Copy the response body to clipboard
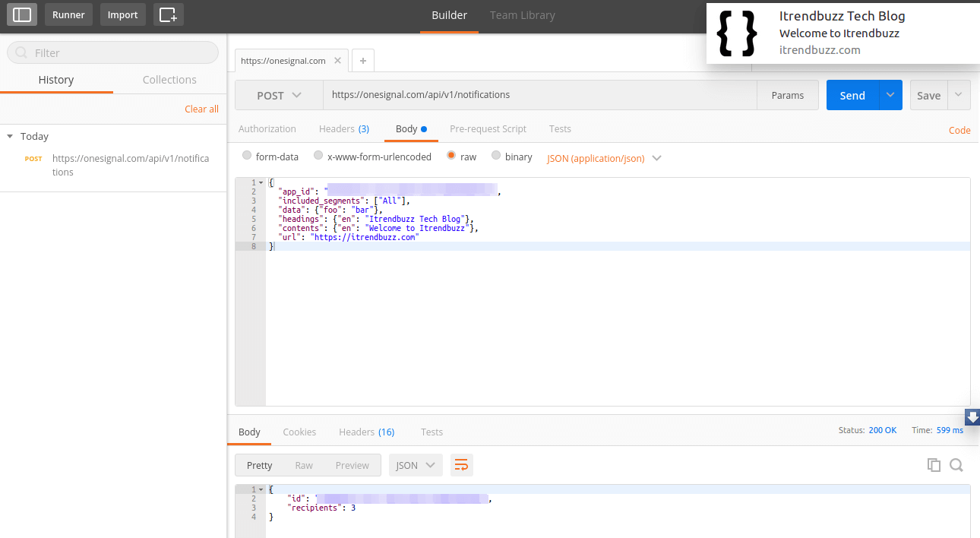This screenshot has width=980, height=538. [x=934, y=465]
